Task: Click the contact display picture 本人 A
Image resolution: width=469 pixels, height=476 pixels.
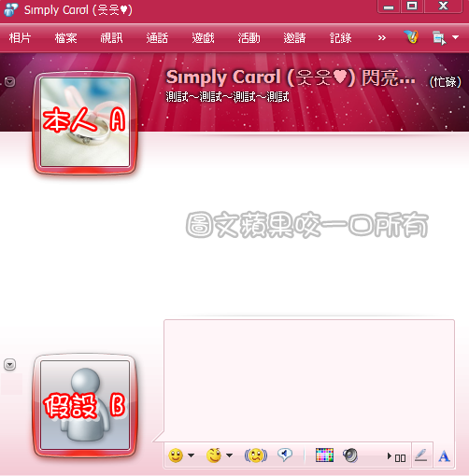Action: tap(85, 122)
